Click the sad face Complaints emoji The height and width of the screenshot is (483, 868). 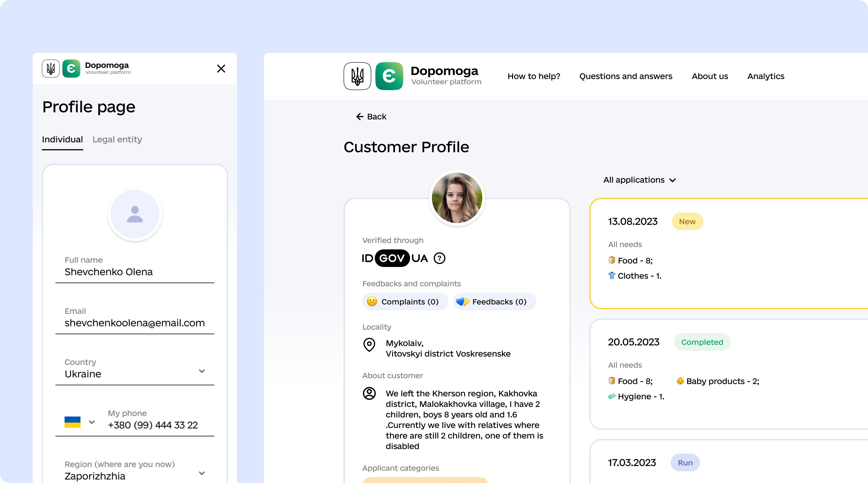click(x=372, y=301)
